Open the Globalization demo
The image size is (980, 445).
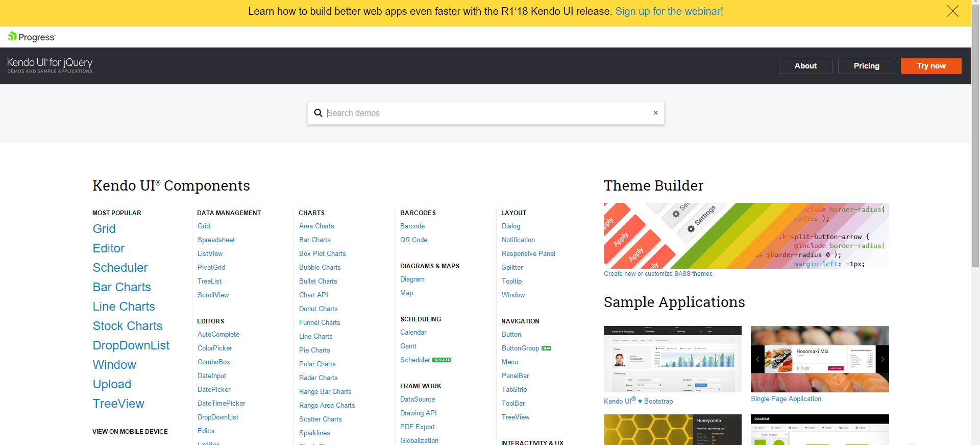coord(419,440)
